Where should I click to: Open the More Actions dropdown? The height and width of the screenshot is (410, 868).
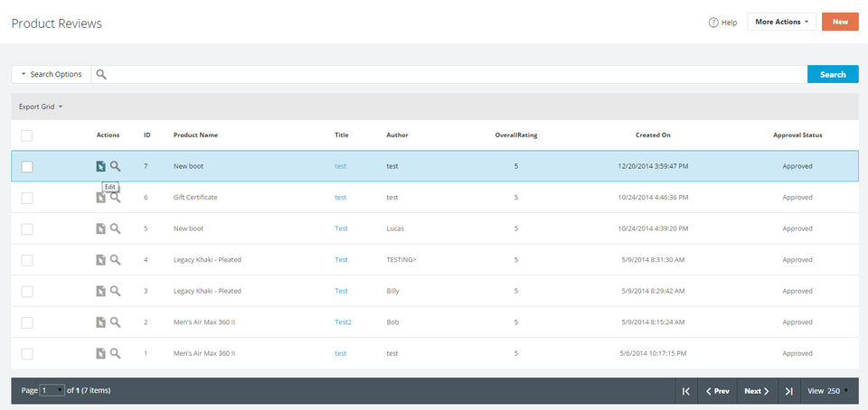(781, 22)
